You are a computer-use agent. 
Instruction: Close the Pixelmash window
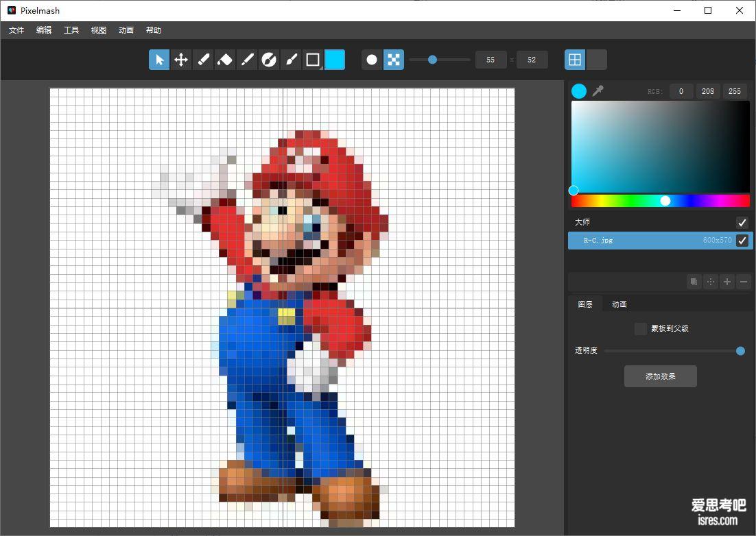pyautogui.click(x=740, y=10)
